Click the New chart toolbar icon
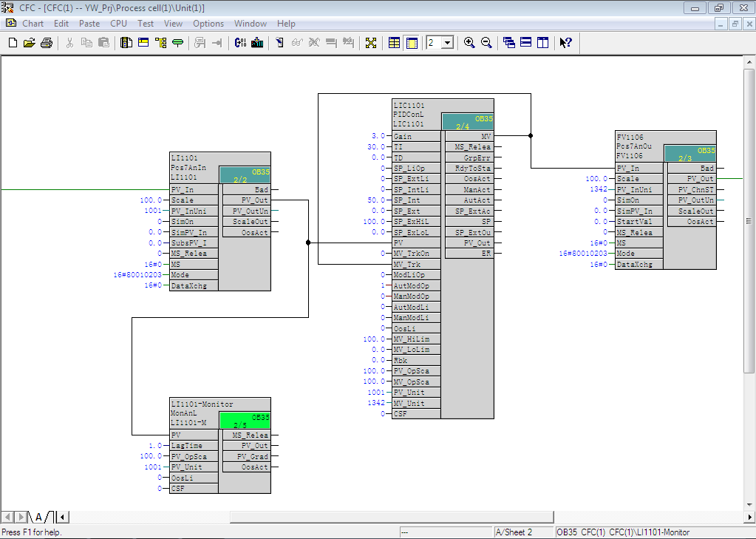 13,43
